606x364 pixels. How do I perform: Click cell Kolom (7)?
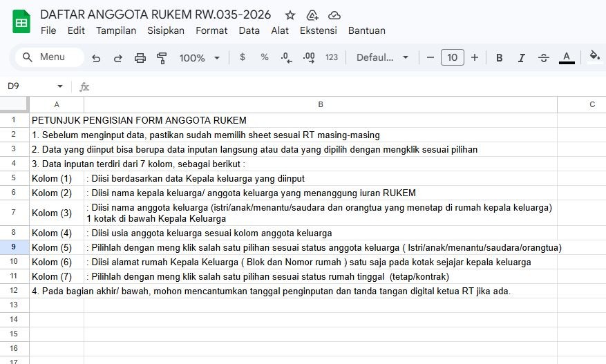click(57, 276)
